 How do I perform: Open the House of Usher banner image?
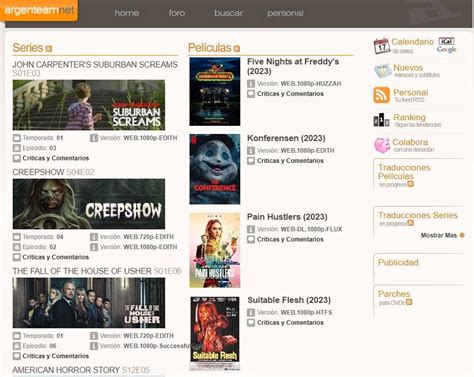89,303
